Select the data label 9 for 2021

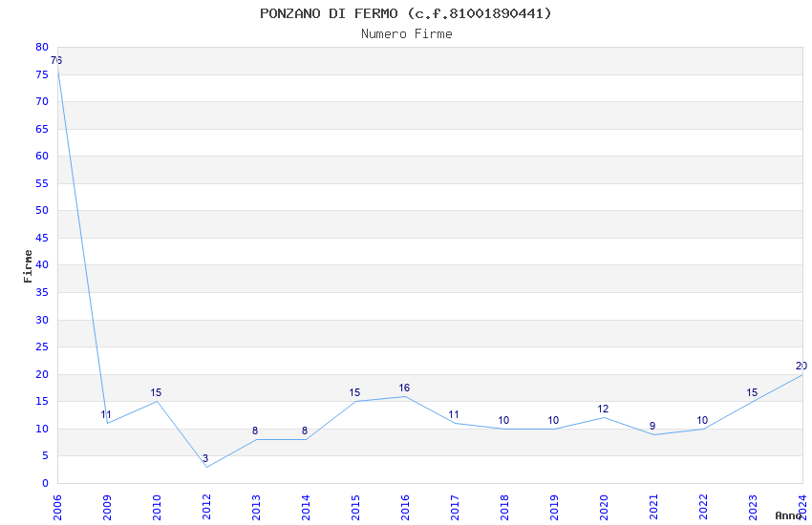652,427
